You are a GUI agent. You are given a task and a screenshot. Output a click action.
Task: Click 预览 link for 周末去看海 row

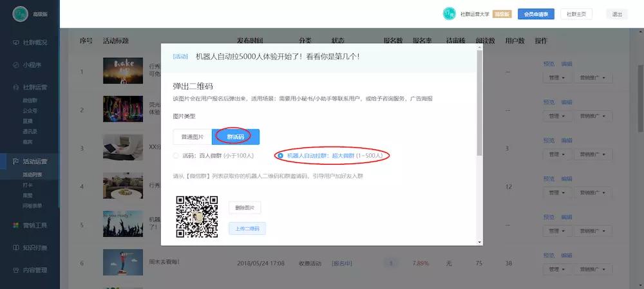pyautogui.click(x=549, y=256)
